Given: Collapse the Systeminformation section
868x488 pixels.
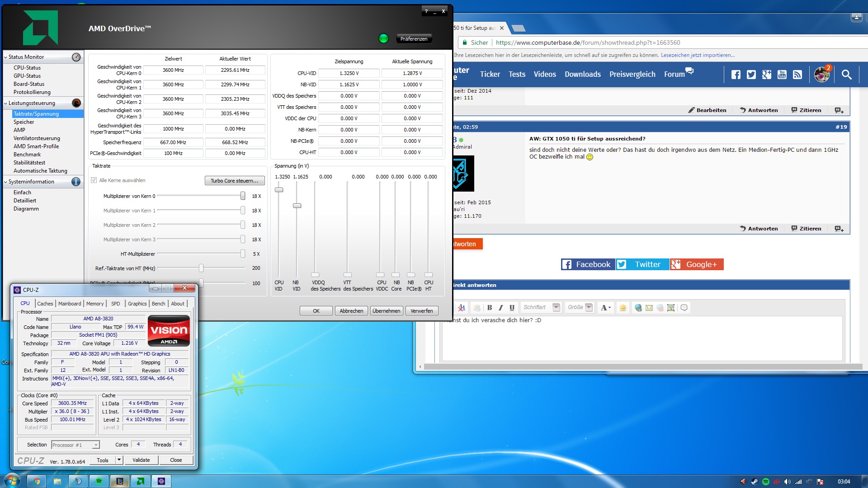Looking at the screenshot, I should pyautogui.click(x=5, y=182).
